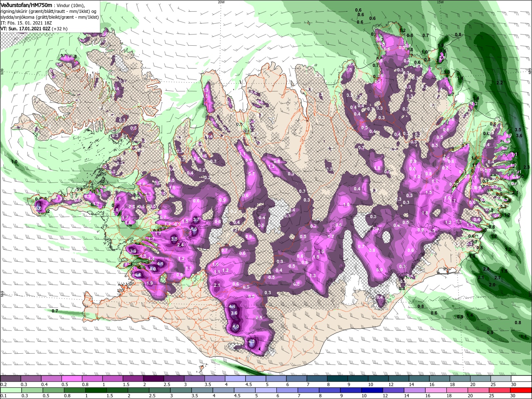Click the pale grey 25–30 swatch in upper legend row

point(501,379)
